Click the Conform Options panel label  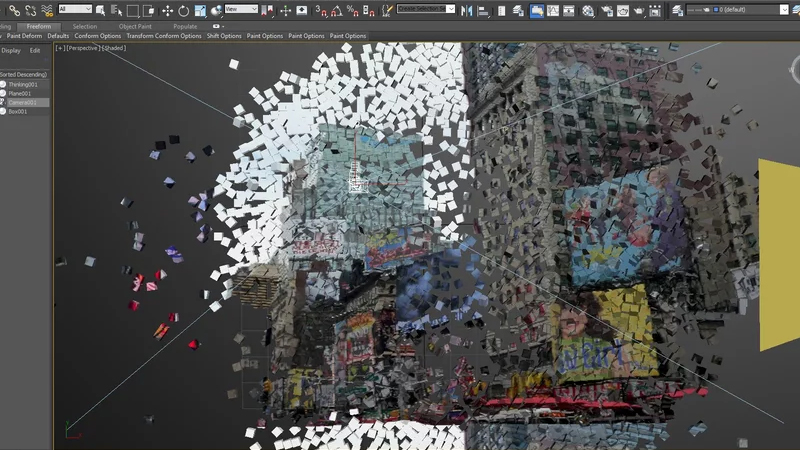tap(97, 36)
